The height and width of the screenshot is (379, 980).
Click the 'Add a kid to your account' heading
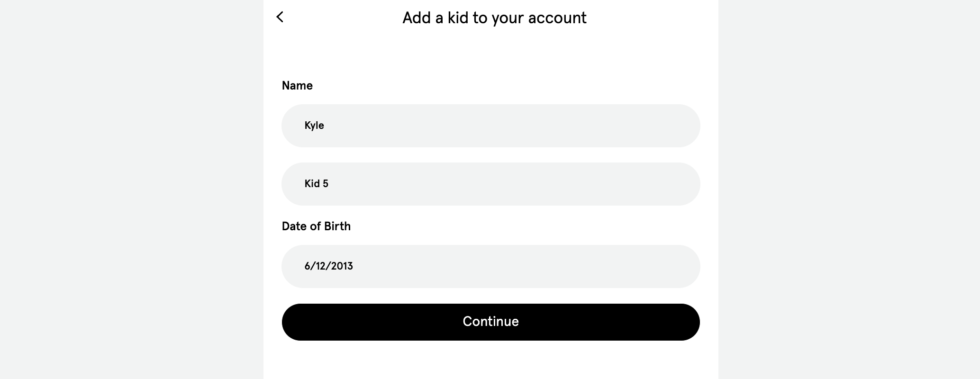pos(494,18)
